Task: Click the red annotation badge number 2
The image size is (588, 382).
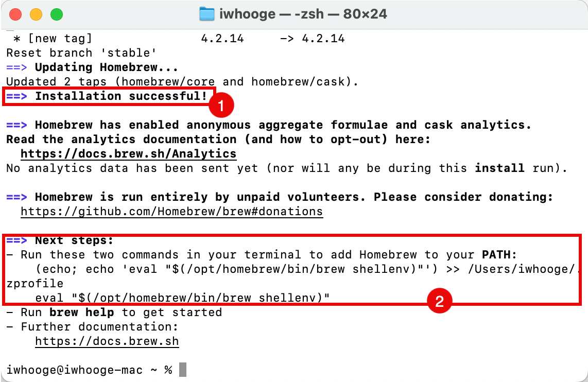Action: [x=440, y=301]
